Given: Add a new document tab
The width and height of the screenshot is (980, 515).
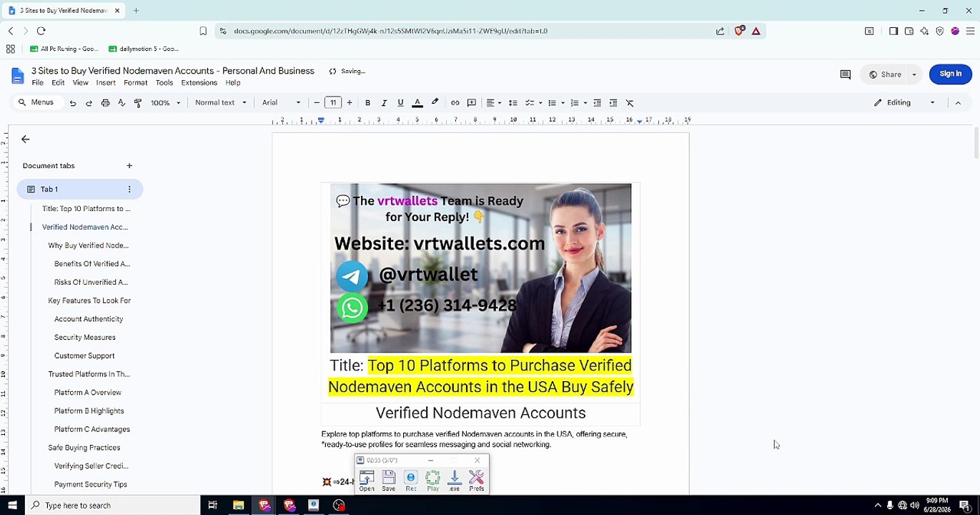Looking at the screenshot, I should [129, 166].
